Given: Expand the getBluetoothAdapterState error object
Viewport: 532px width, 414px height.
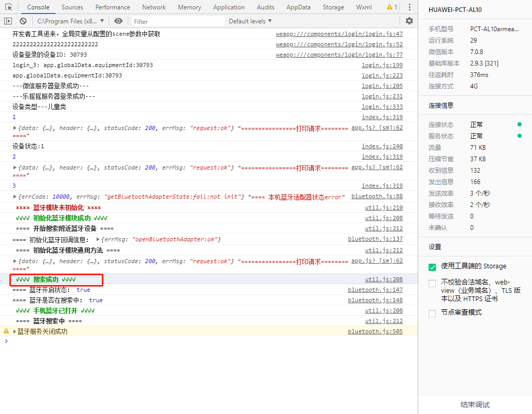Looking at the screenshot, I should [15, 197].
